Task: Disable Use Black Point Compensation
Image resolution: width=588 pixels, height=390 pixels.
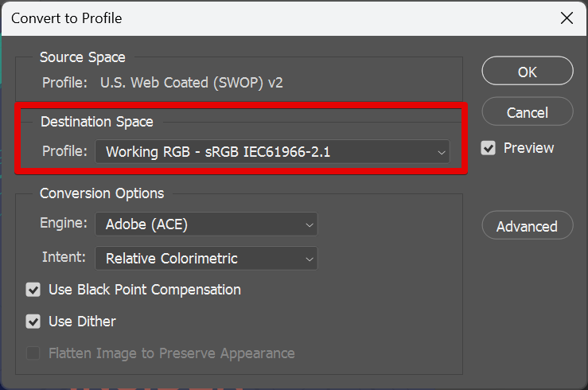Action: coord(33,290)
